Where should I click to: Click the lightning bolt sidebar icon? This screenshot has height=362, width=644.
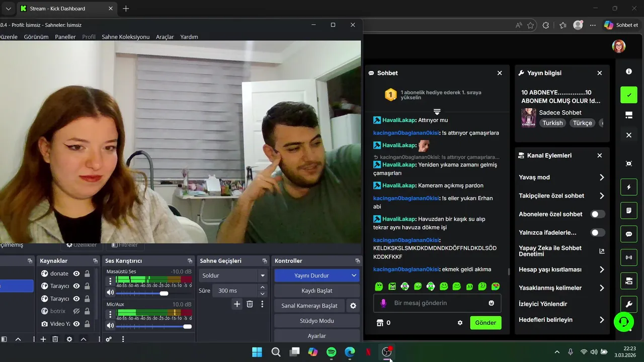coord(629,187)
